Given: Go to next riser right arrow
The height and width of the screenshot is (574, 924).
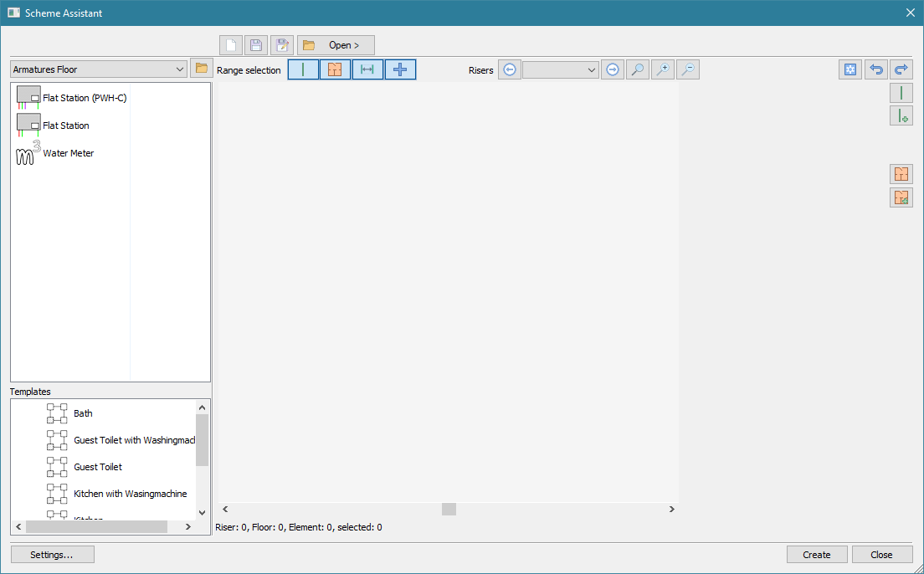Looking at the screenshot, I should coord(613,69).
